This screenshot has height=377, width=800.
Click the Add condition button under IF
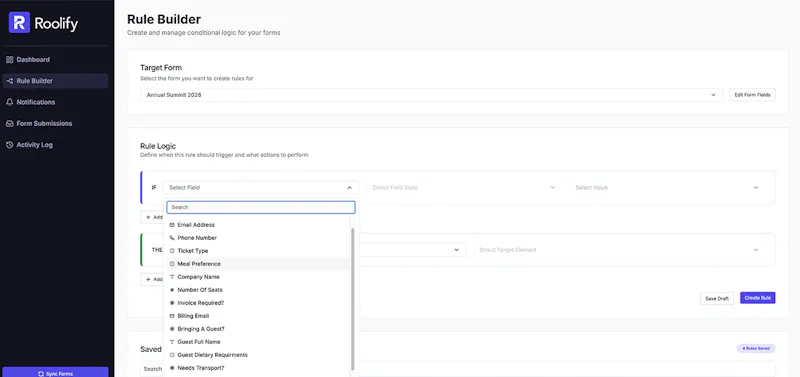(153, 217)
